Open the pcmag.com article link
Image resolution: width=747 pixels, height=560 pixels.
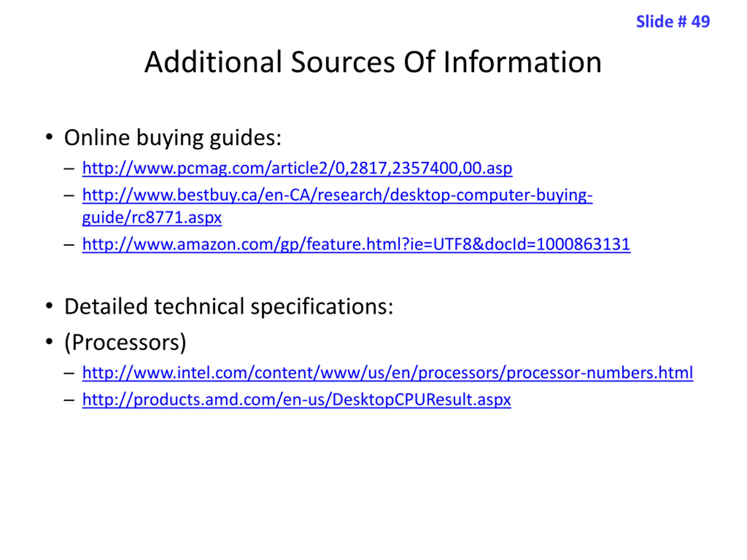point(297,168)
